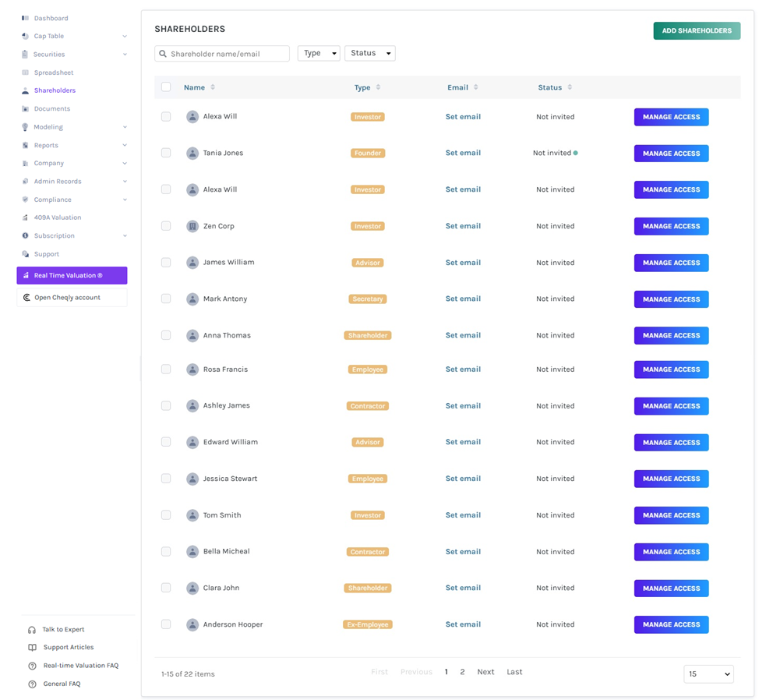This screenshot has width=759, height=700.
Task: Click Zen Corp company avatar icon
Action: (x=192, y=226)
